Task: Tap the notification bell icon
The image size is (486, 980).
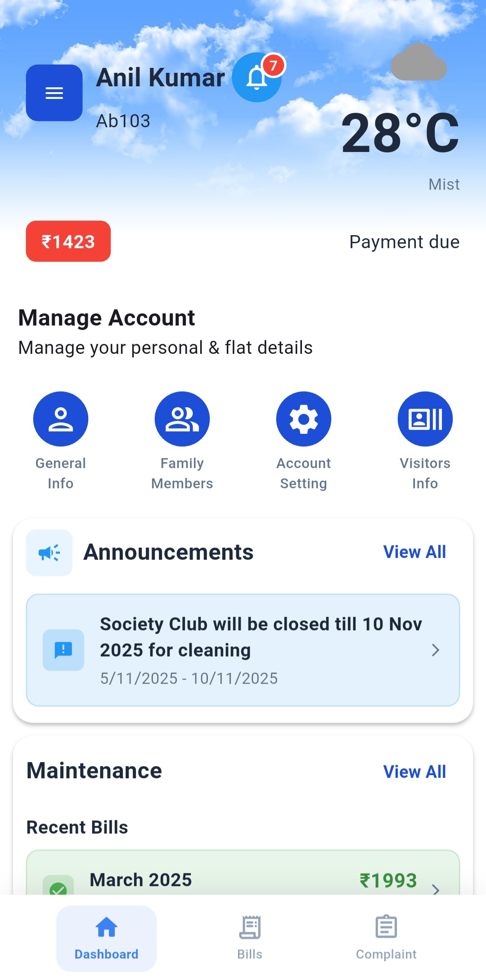Action: tap(257, 78)
